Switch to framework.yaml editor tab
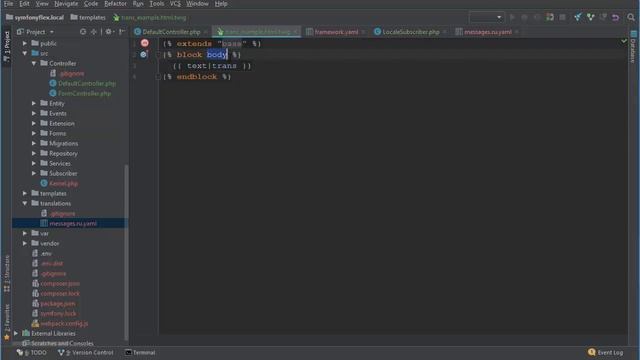 pos(336,32)
